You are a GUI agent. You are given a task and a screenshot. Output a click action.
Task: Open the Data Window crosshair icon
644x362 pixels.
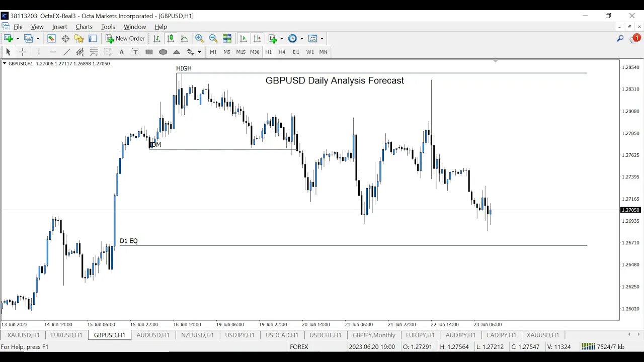[65, 38]
